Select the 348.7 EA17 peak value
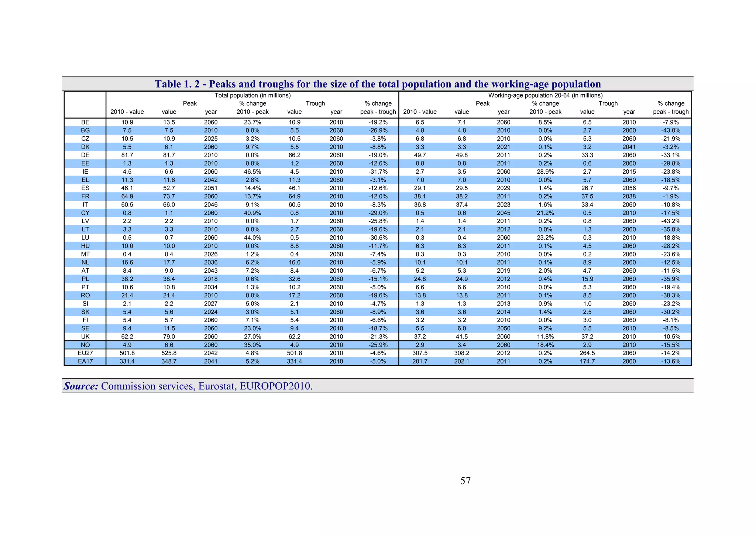The height and width of the screenshot is (535, 756). (169, 361)
